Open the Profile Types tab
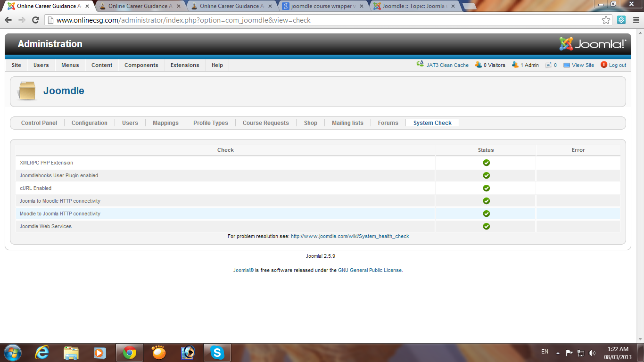644x362 pixels. tap(211, 123)
